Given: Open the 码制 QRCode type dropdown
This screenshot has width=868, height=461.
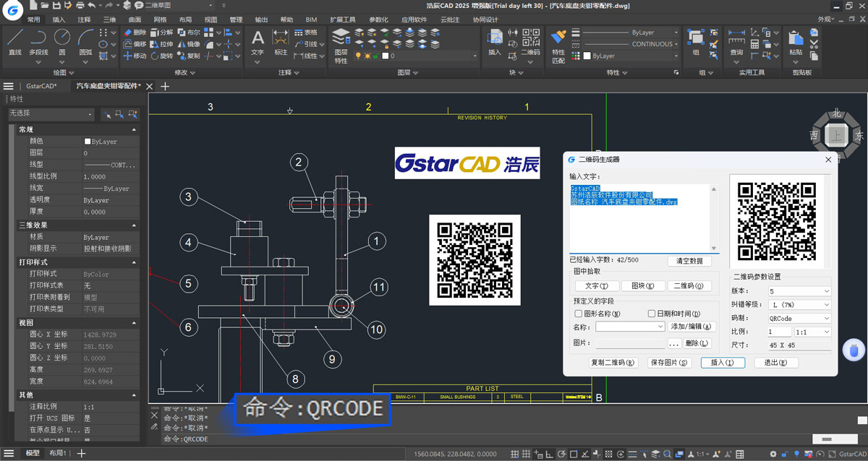Looking at the screenshot, I should [x=799, y=319].
